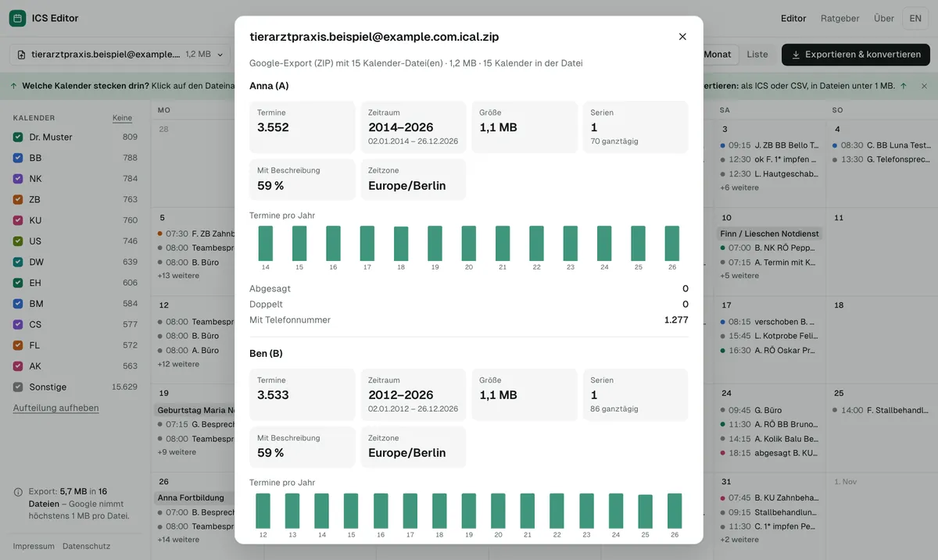Open the Geburtstag Maria all-day event

click(195, 410)
